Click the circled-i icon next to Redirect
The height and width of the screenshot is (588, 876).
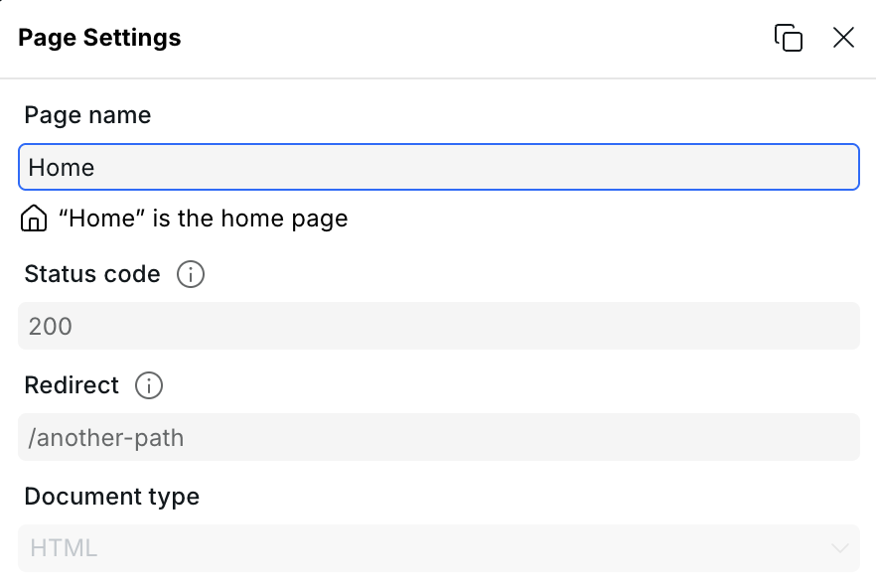pyautogui.click(x=148, y=385)
